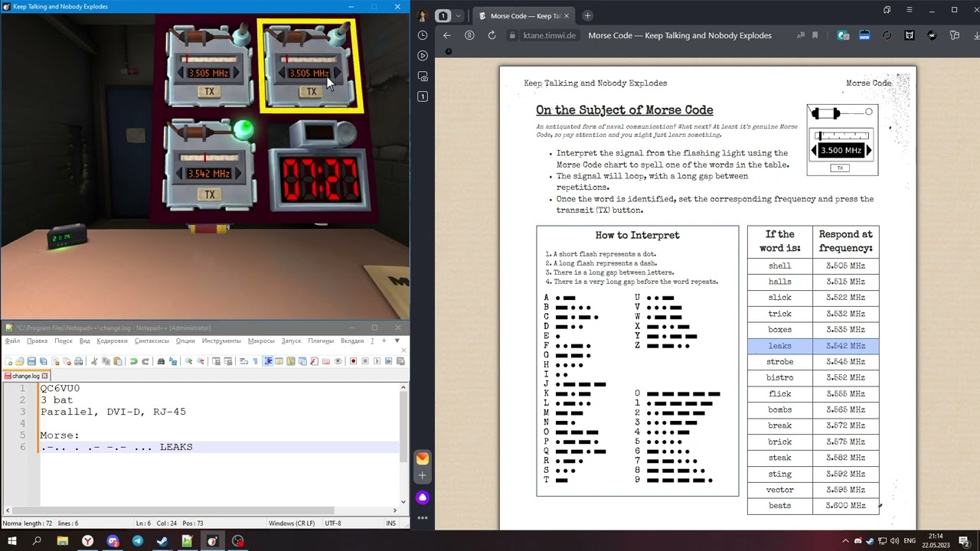
Task: Click right frequency arrow on highlighted module
Action: (337, 73)
